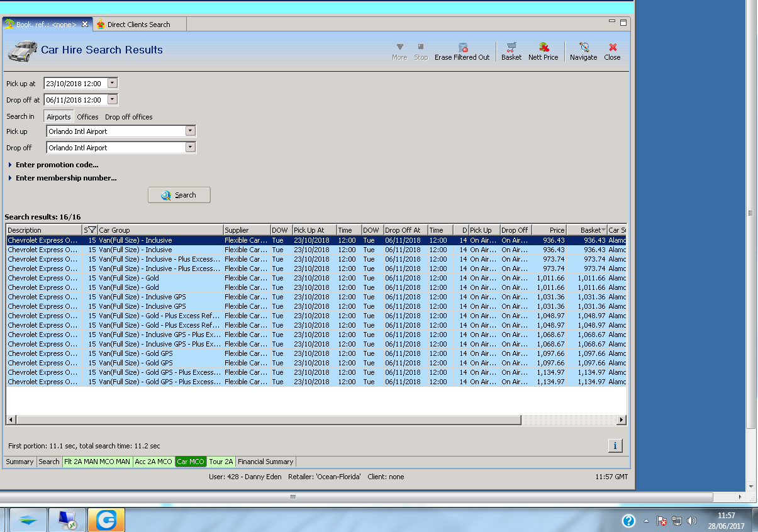Click the first 973.74 price cell
Image resolution: width=758 pixels, height=532 pixels.
pyautogui.click(x=550, y=259)
